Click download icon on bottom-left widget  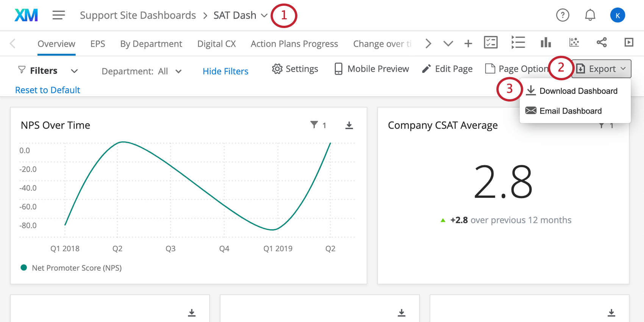coord(192,313)
